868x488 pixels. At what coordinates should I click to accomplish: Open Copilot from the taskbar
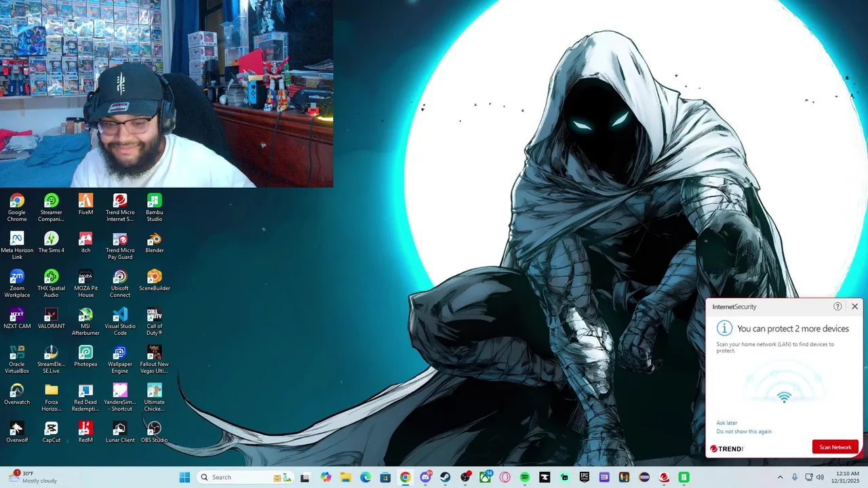click(326, 477)
